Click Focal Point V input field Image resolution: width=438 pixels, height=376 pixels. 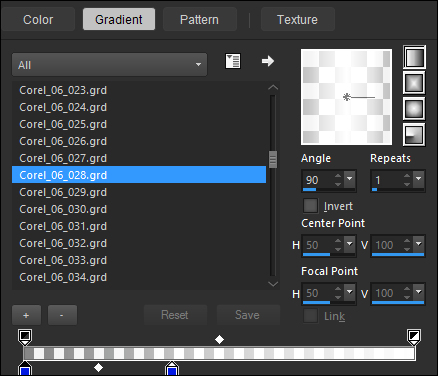387,293
